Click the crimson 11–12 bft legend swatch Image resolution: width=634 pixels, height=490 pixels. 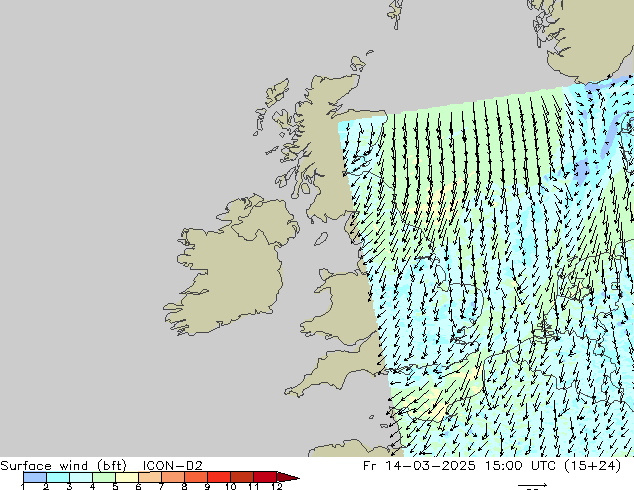[x=265, y=477]
